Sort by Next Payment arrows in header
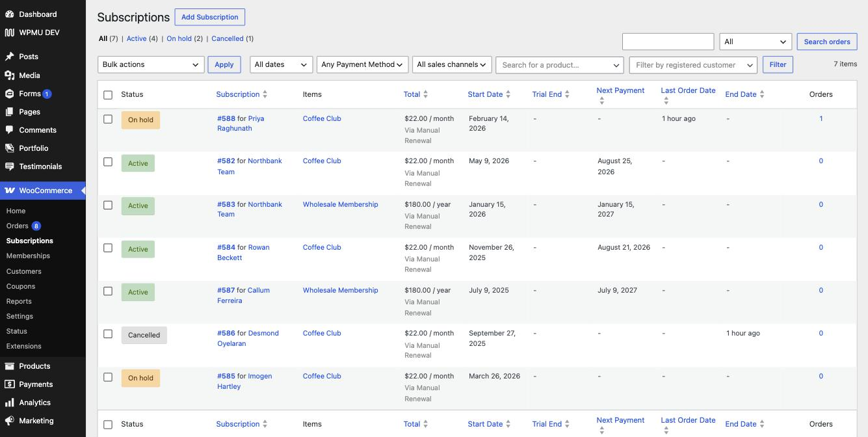 tap(601, 101)
